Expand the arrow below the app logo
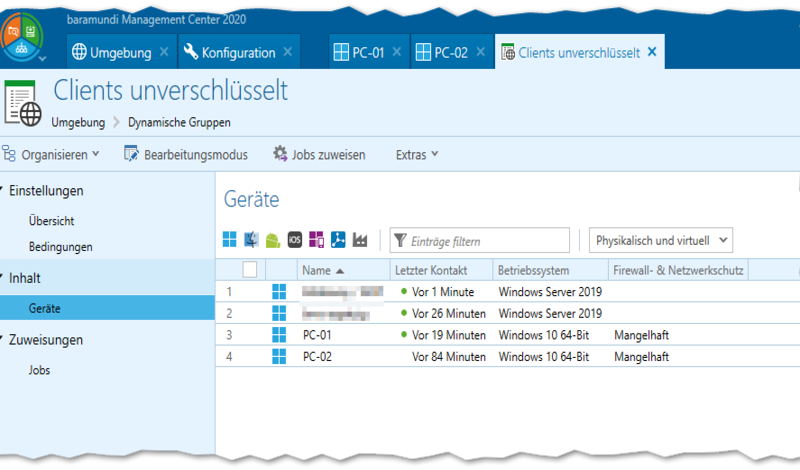This screenshot has height=470, width=800. [42, 58]
